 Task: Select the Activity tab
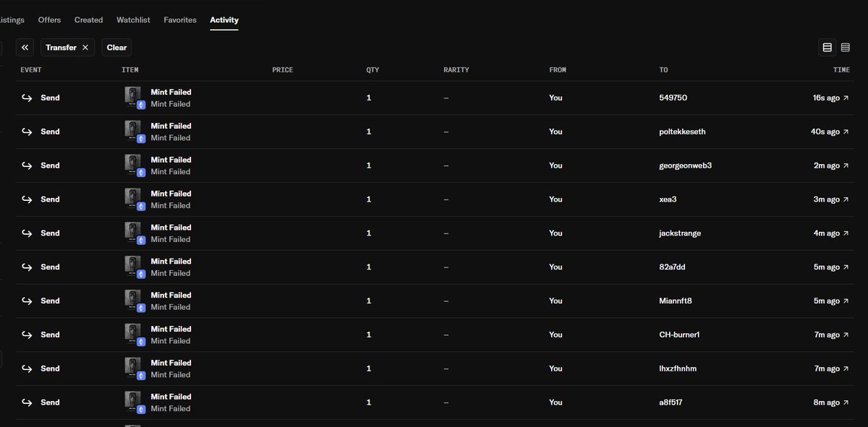tap(224, 20)
